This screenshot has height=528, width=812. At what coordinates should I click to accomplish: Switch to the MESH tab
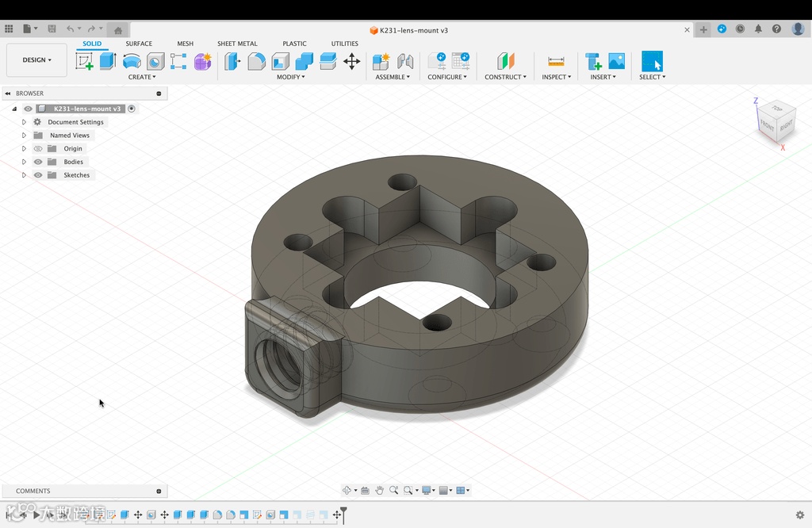[x=185, y=44]
